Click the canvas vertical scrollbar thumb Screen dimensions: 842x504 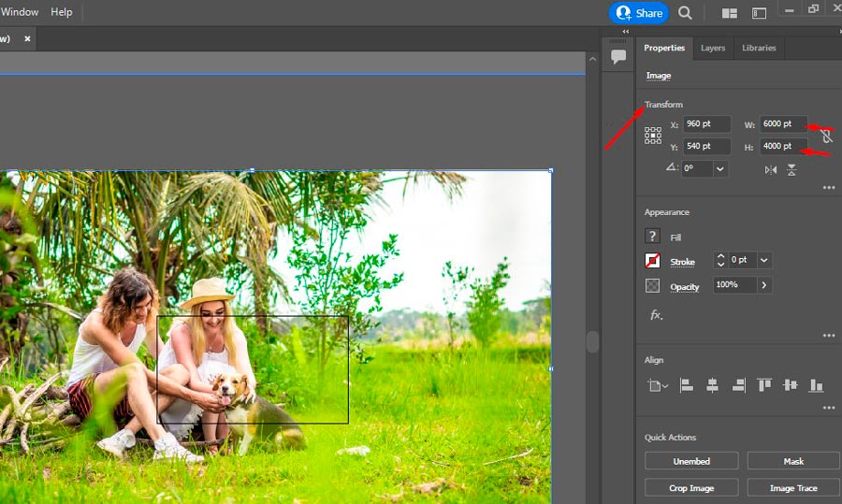coord(592,341)
